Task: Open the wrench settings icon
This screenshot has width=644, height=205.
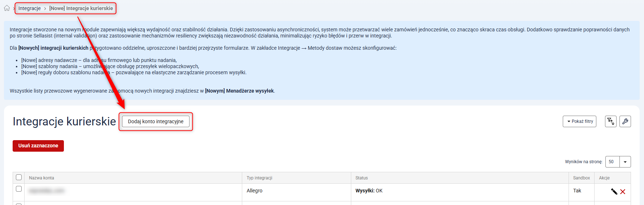Action: [625, 121]
